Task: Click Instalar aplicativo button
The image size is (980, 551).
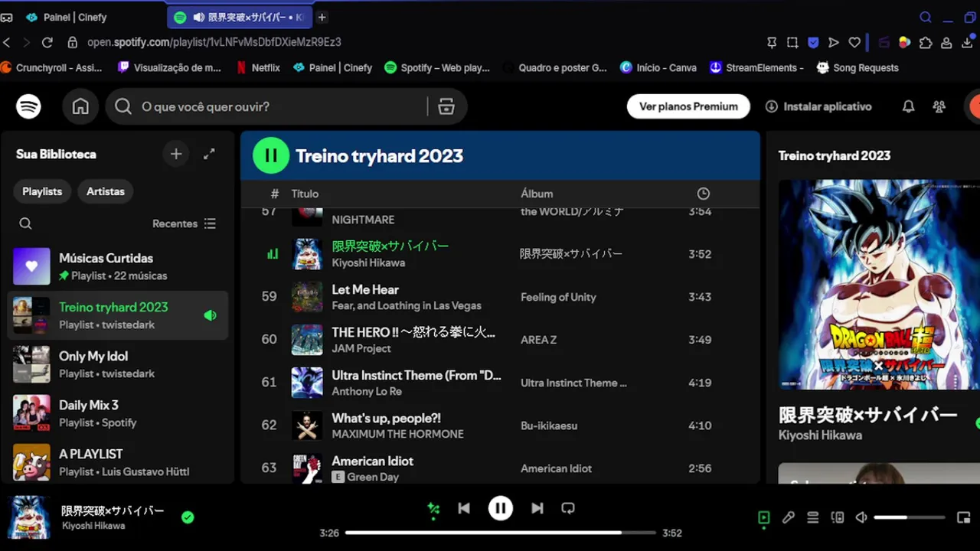Action: point(818,106)
